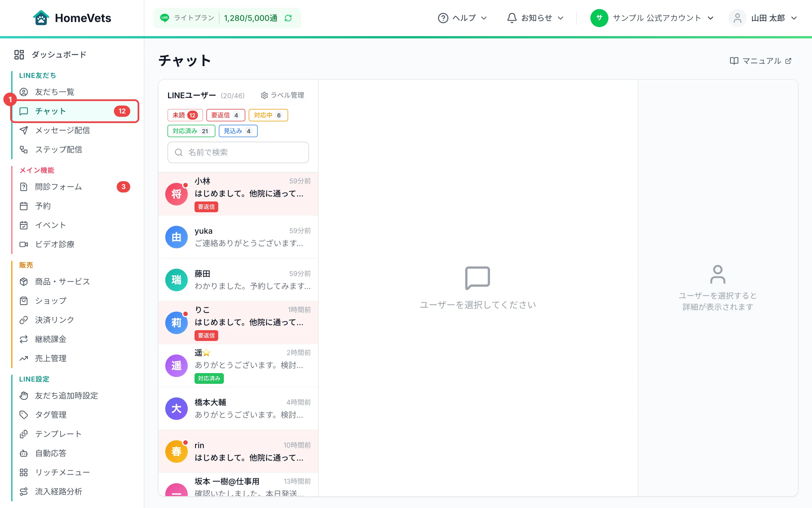812x508 pixels.
Task: Click the 流入経路分析 route icon
Action: [x=23, y=492]
